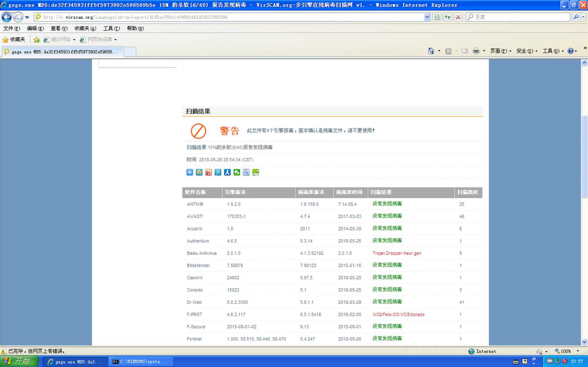Viewport: 588px width, 367px height.
Task: Share to Tencent Weibo icon
Action: tap(218, 172)
